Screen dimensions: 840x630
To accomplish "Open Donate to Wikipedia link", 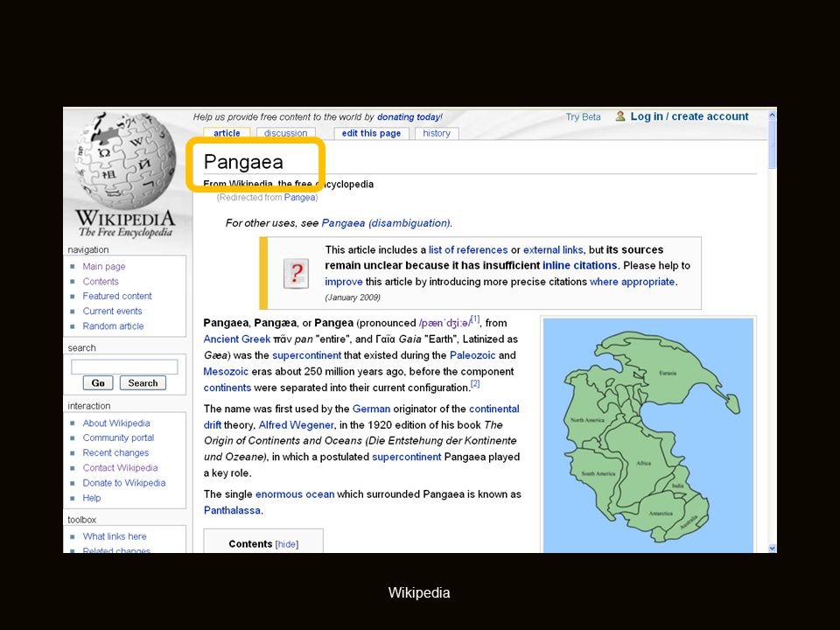I will point(124,483).
